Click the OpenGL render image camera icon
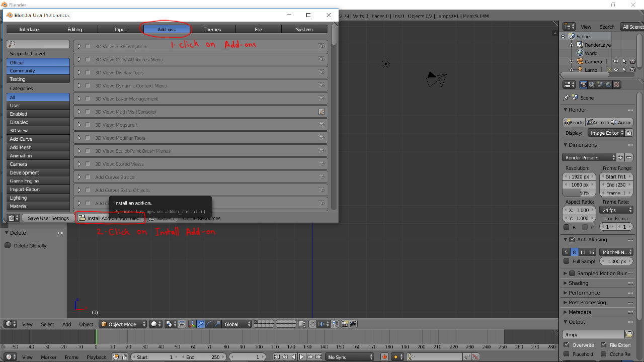The image size is (644, 362). (345, 324)
